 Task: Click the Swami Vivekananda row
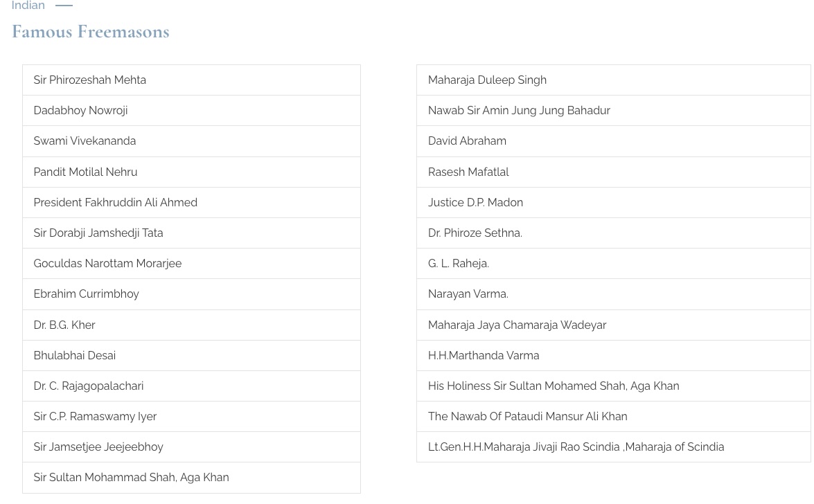click(85, 141)
